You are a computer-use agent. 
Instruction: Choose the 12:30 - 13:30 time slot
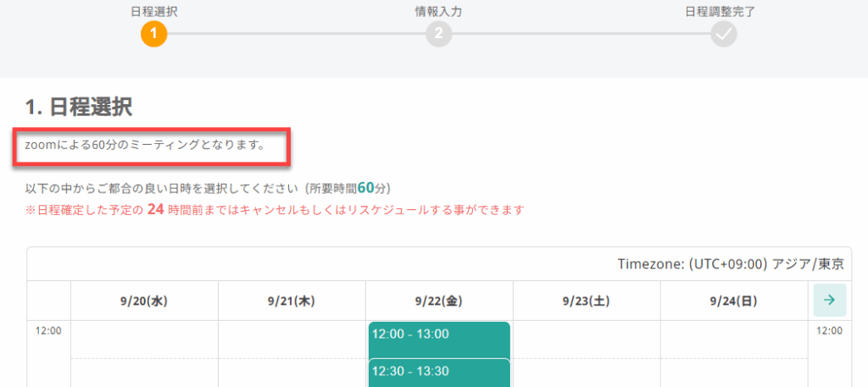[x=438, y=372]
